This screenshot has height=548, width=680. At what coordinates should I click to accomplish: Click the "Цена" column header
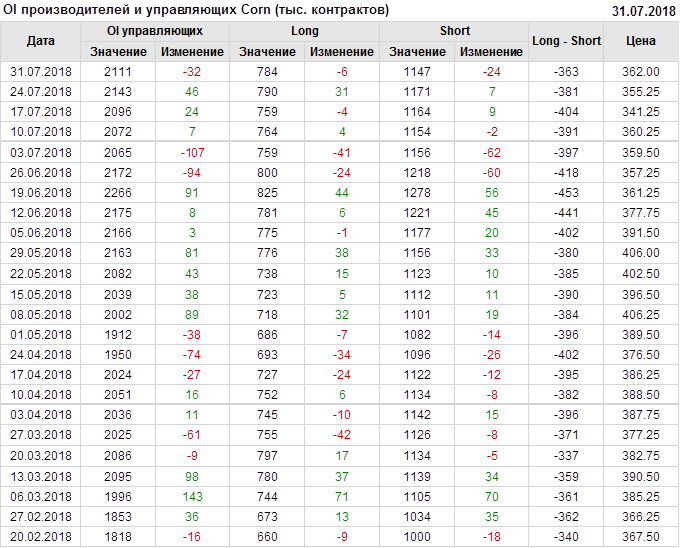(640, 41)
